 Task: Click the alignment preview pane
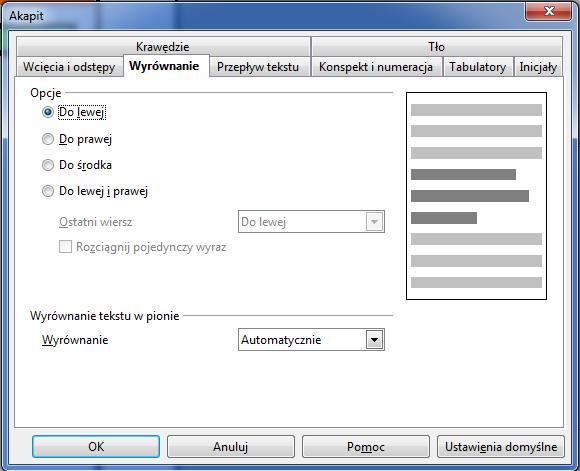476,196
